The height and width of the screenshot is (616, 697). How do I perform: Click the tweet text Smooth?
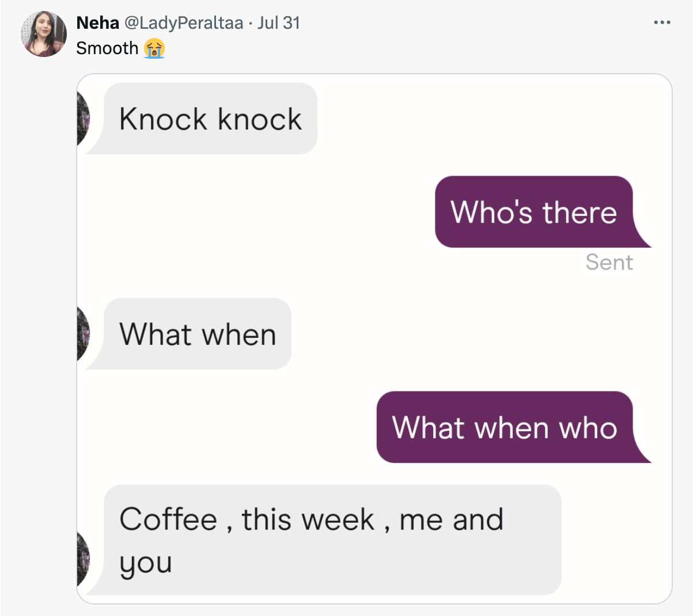coord(107,48)
